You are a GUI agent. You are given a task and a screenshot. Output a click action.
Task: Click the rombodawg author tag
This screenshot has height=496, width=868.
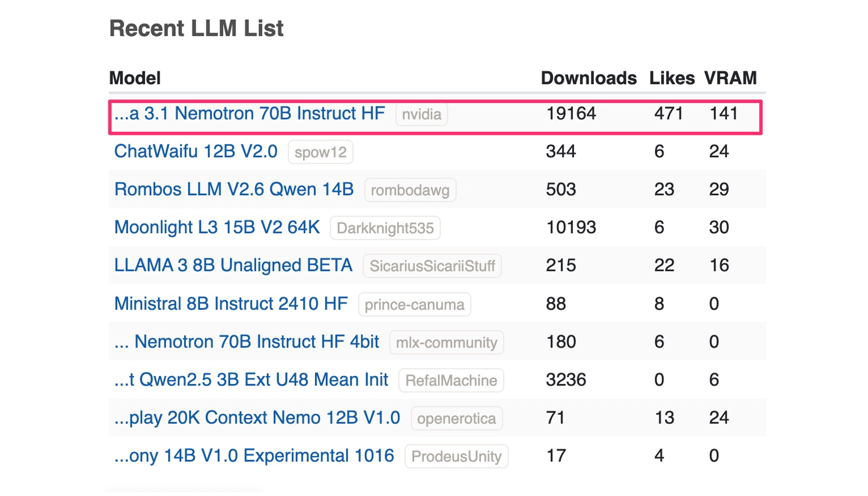(410, 190)
